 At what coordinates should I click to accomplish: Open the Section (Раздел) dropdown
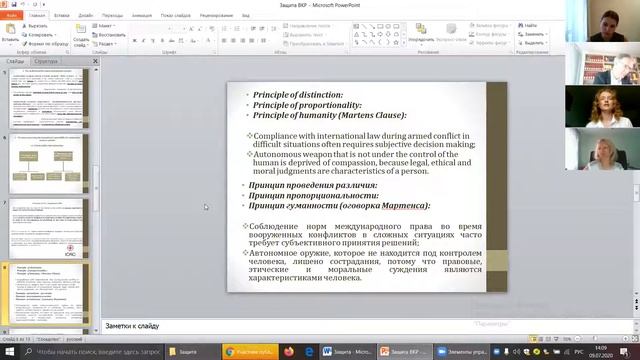105,44
